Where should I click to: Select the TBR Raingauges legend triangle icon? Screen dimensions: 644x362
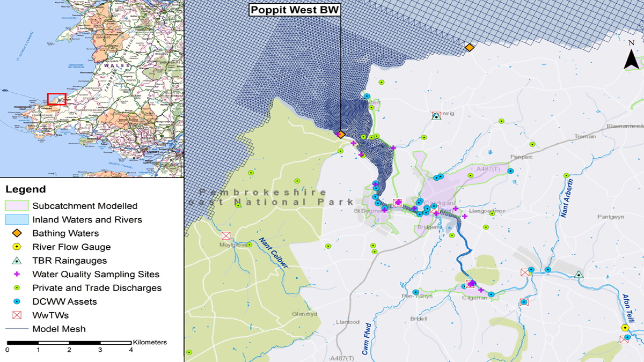pos(17,261)
